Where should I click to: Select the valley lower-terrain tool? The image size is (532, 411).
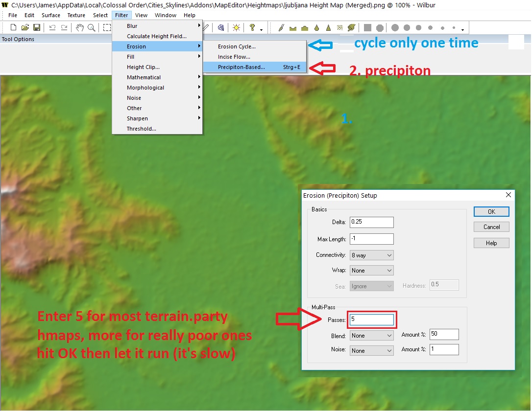(x=293, y=28)
